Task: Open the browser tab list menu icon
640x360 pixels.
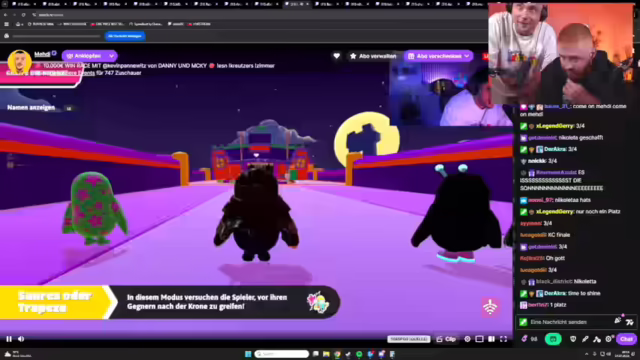Action: coord(4,4)
